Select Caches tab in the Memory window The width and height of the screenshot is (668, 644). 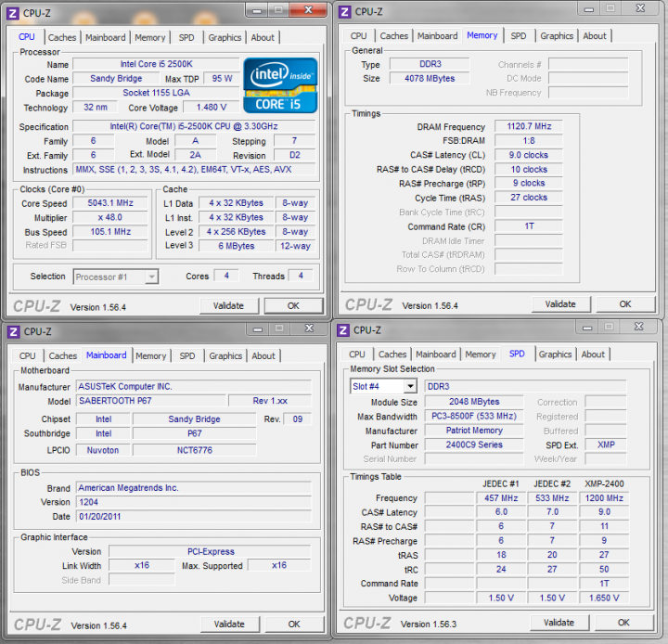(394, 36)
